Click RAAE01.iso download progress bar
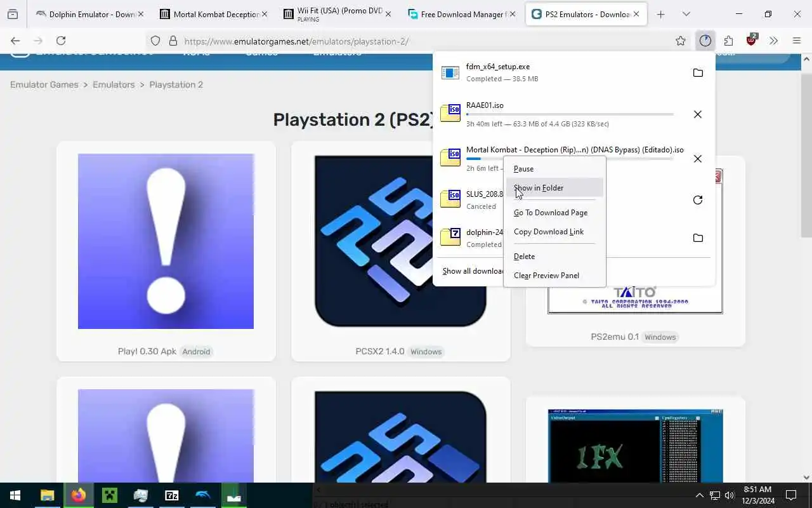The image size is (812, 508). click(570, 114)
